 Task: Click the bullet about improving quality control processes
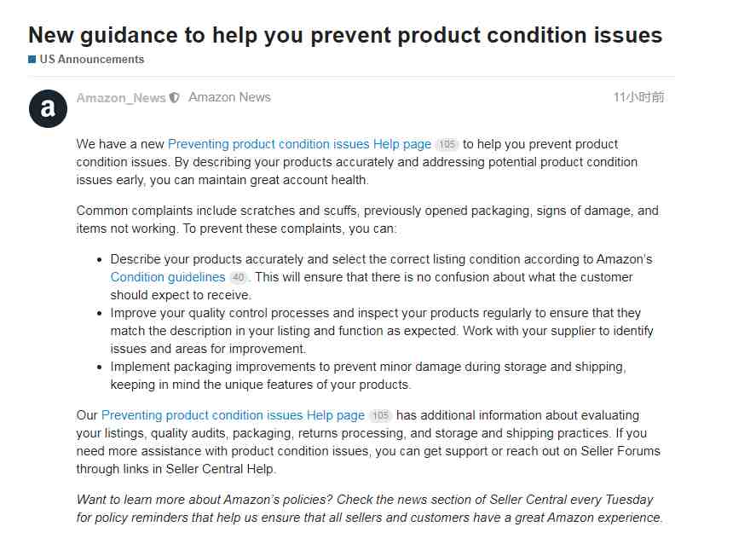point(382,331)
